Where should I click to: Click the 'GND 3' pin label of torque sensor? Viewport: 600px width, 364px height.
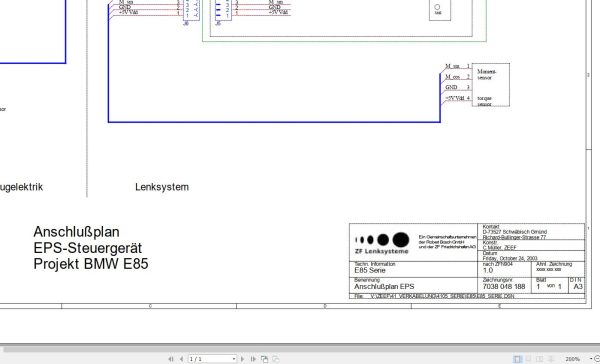click(x=457, y=87)
